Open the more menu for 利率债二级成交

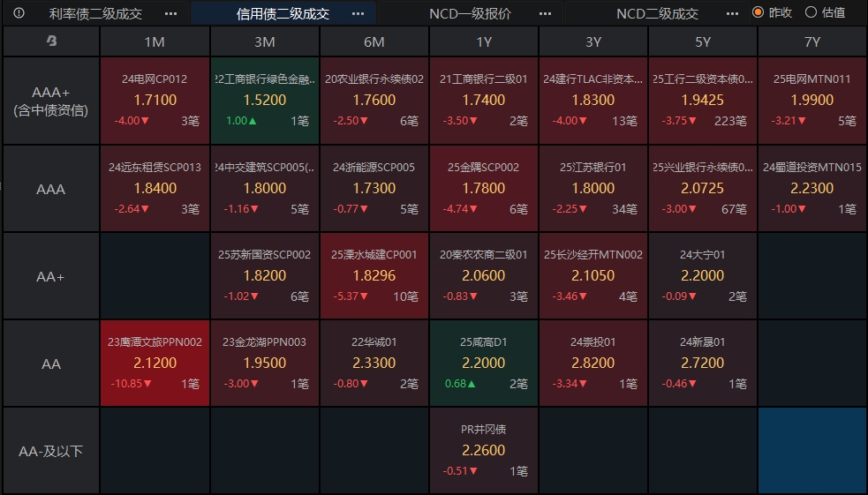click(171, 13)
